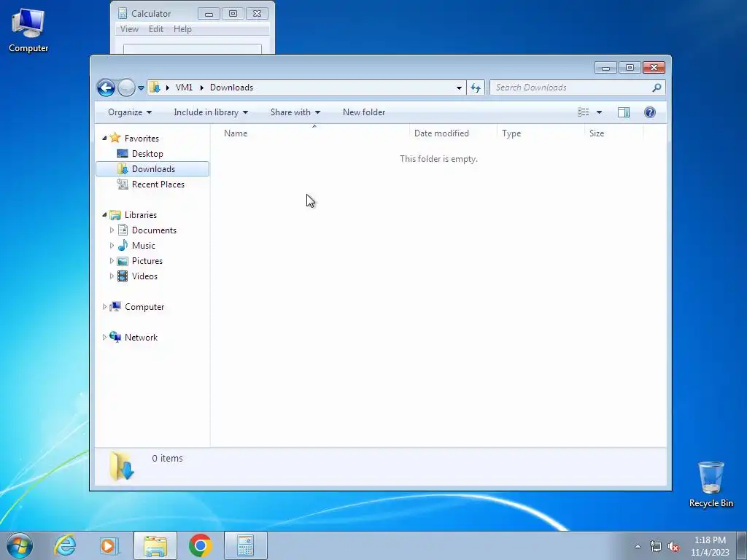This screenshot has width=747, height=560.
Task: Click the Windows Explorer taskbar button
Action: point(155,545)
